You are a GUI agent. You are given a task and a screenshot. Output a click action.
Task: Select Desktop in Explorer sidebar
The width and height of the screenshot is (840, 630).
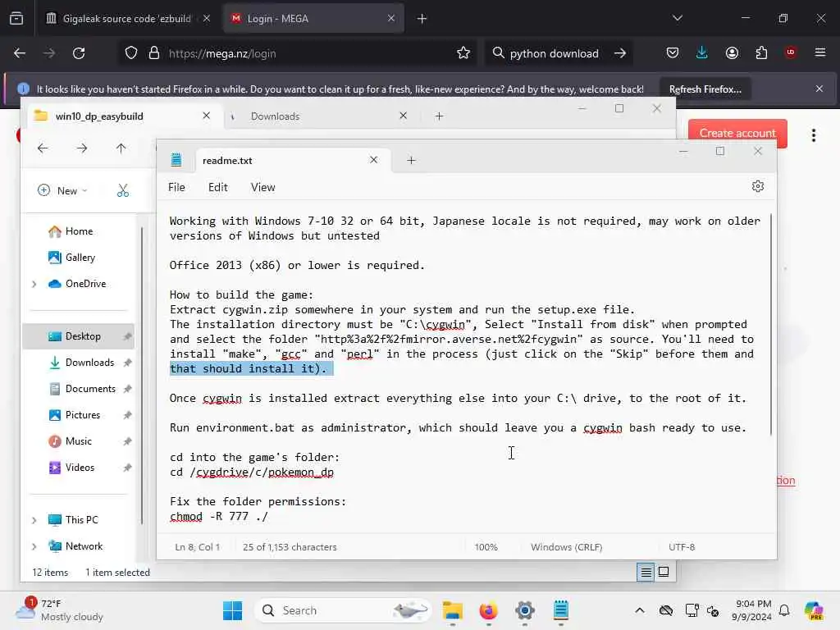(x=78, y=336)
